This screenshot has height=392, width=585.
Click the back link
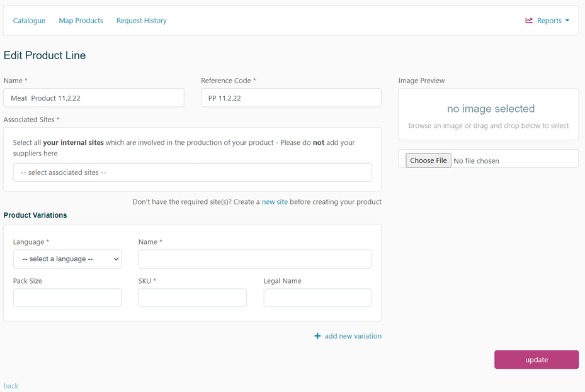point(11,386)
